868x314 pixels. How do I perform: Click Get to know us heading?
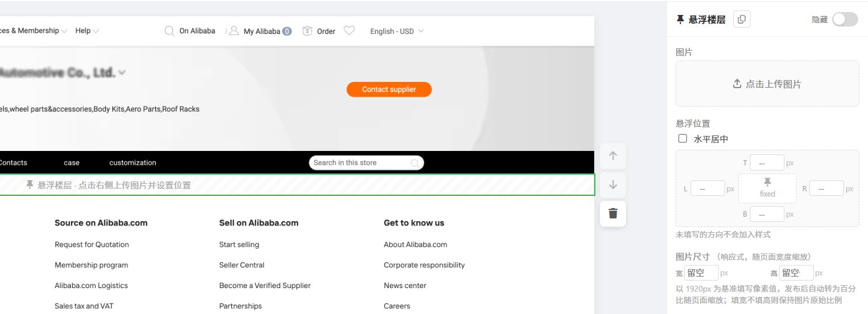coord(414,223)
